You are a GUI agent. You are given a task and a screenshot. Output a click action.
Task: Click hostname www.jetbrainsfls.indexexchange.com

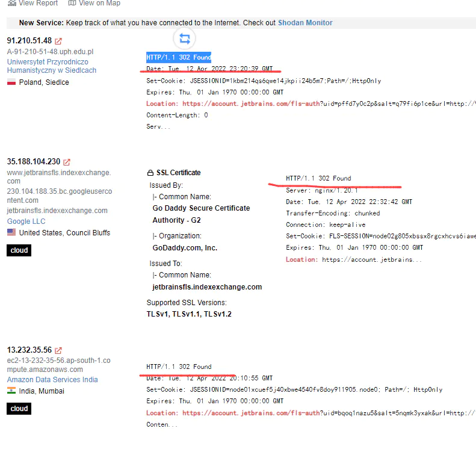tap(59, 177)
